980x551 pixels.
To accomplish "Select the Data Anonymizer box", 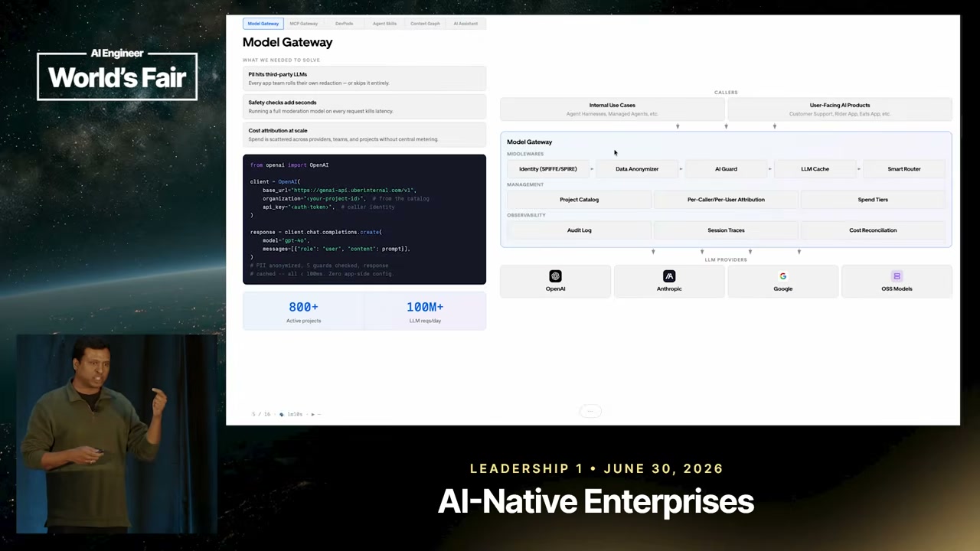I will [x=637, y=169].
